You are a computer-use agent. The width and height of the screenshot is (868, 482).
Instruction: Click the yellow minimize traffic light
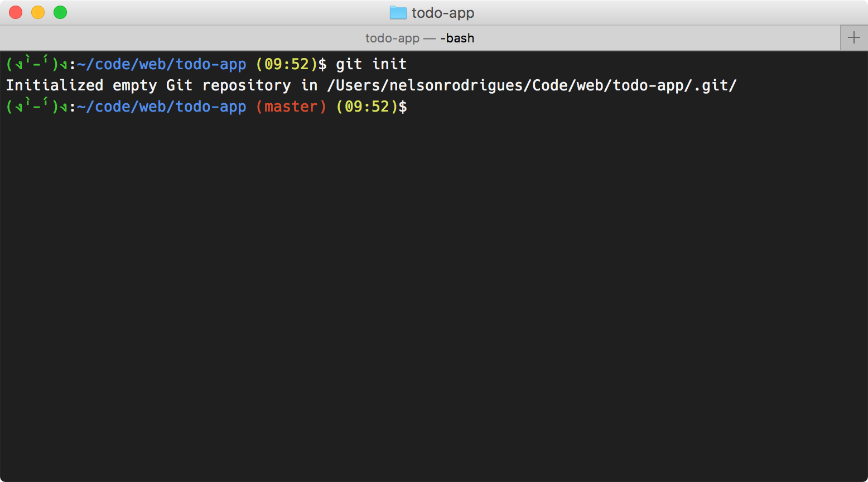38,12
